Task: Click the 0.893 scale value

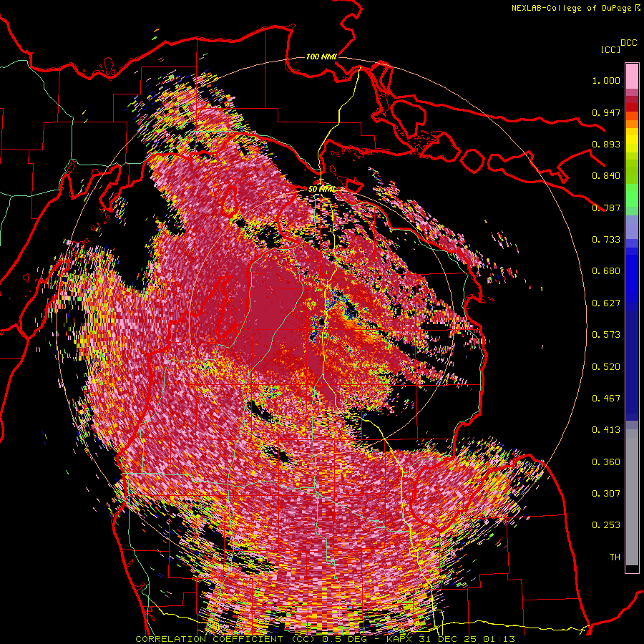Action: 606,144
